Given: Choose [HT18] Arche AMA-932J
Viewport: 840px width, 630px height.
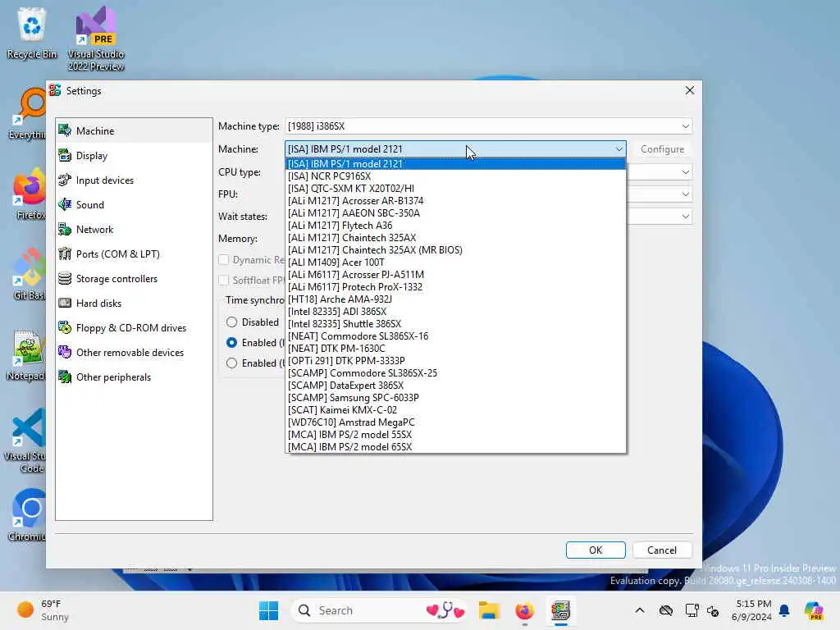Looking at the screenshot, I should tap(455, 299).
